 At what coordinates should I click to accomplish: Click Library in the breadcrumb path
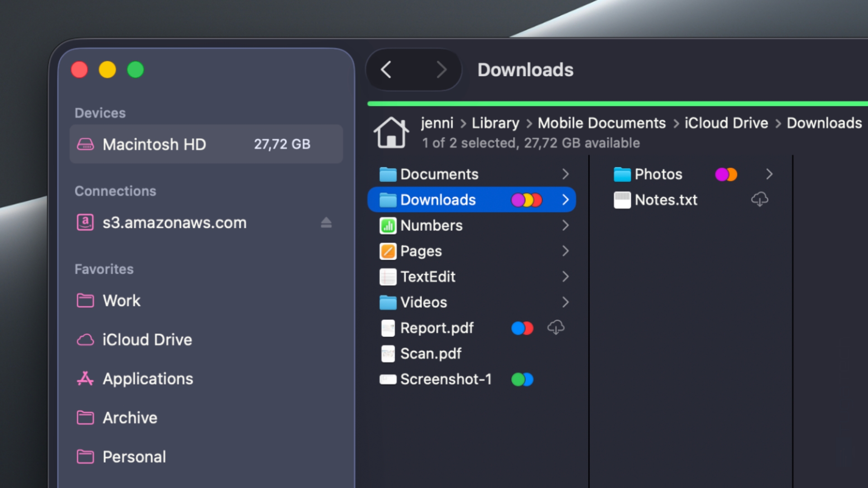click(495, 123)
